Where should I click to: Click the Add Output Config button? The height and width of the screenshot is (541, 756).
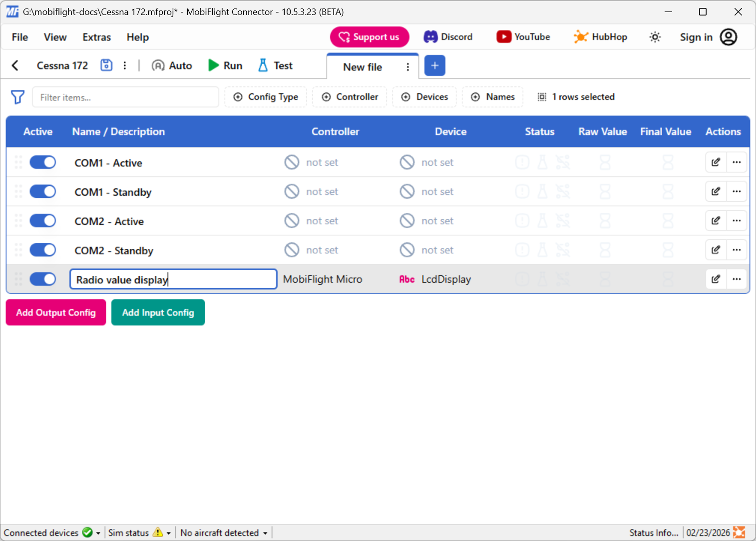[x=55, y=312]
